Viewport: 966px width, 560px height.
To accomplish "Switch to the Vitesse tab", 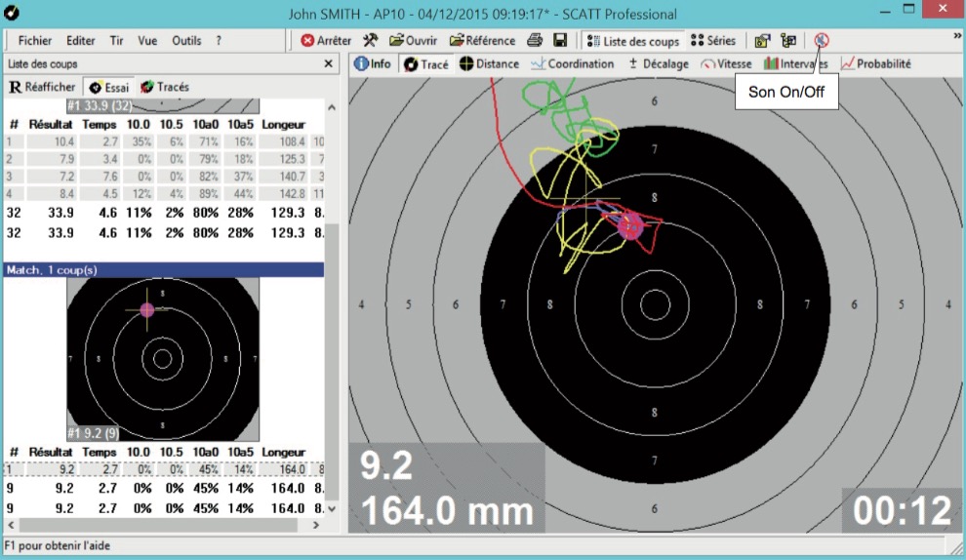I will point(726,64).
